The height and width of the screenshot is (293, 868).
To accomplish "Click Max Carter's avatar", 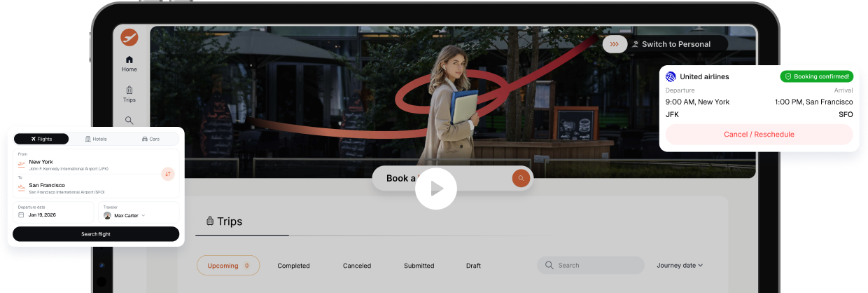I will click(107, 215).
